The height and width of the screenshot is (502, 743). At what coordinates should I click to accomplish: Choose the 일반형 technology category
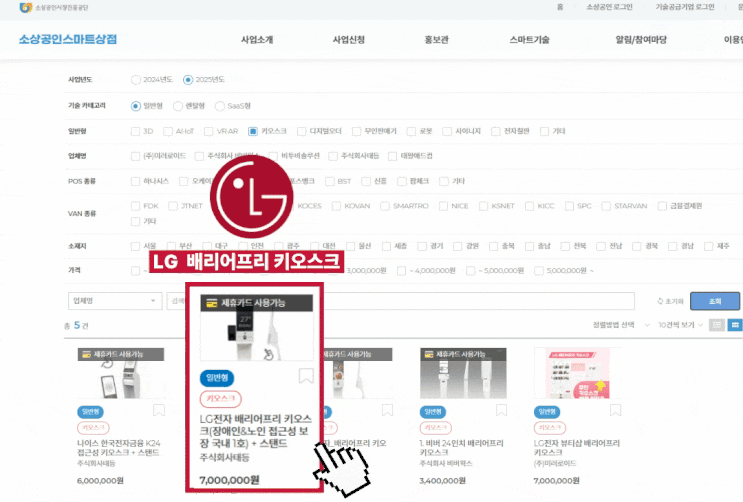(x=136, y=106)
